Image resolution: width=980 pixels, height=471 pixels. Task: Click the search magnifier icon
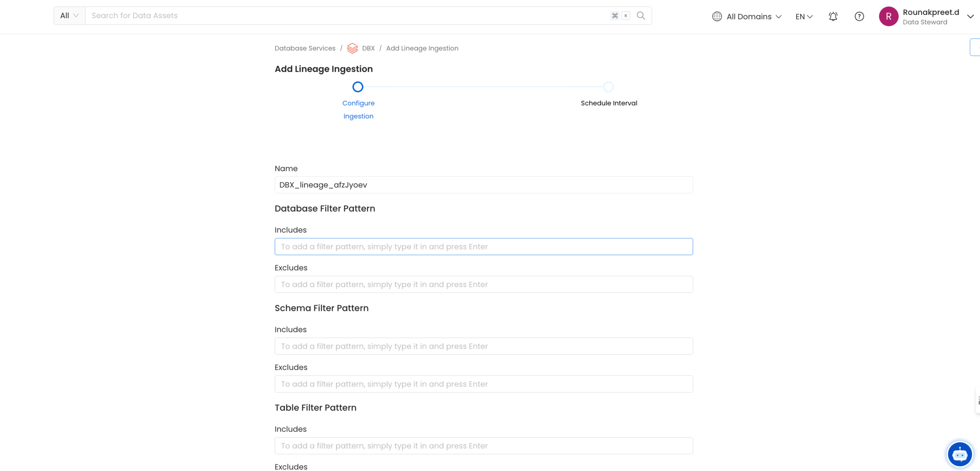click(x=641, y=16)
